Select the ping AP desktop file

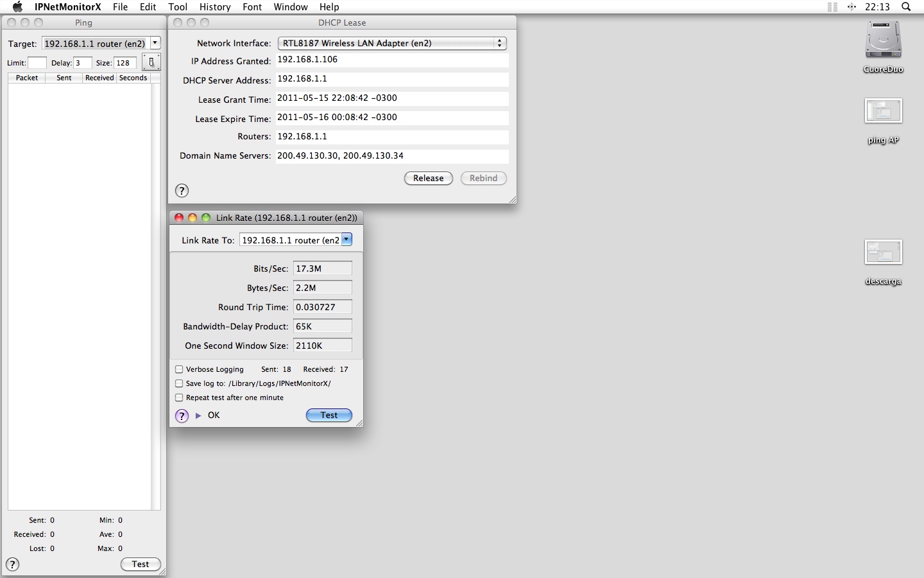883,111
